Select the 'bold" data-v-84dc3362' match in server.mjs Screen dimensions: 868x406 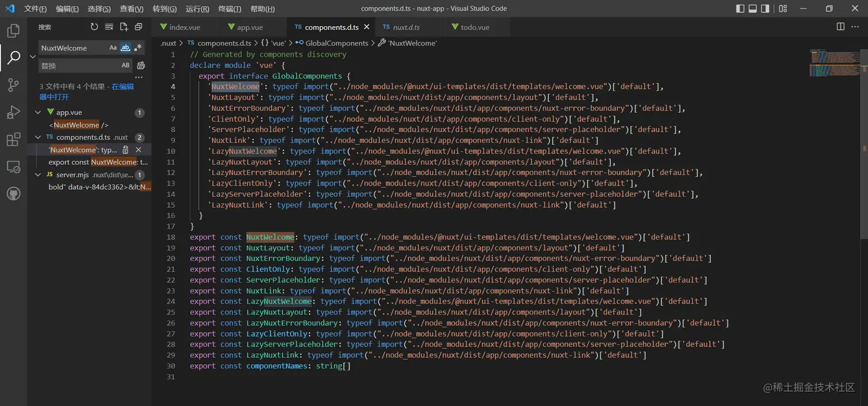tap(100, 187)
